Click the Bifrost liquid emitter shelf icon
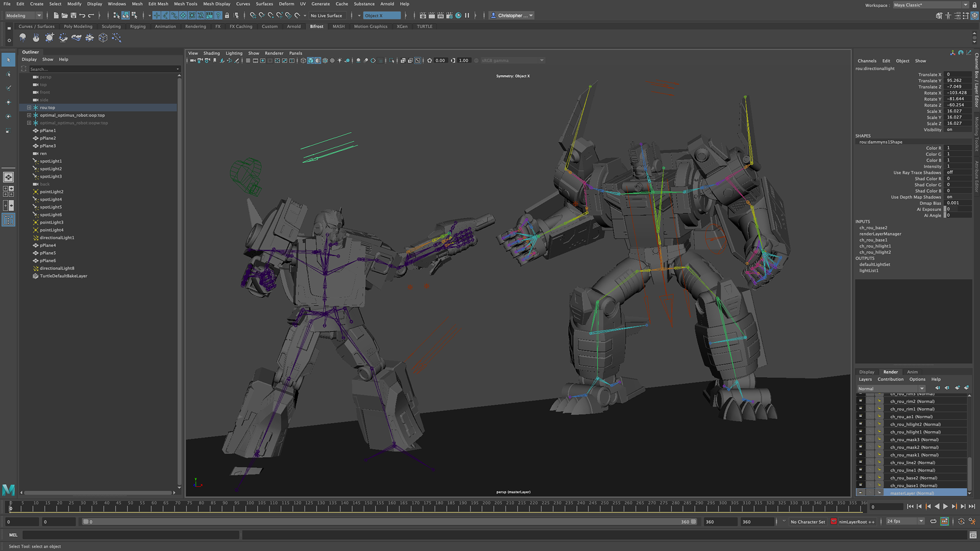The image size is (980, 551). (23, 38)
